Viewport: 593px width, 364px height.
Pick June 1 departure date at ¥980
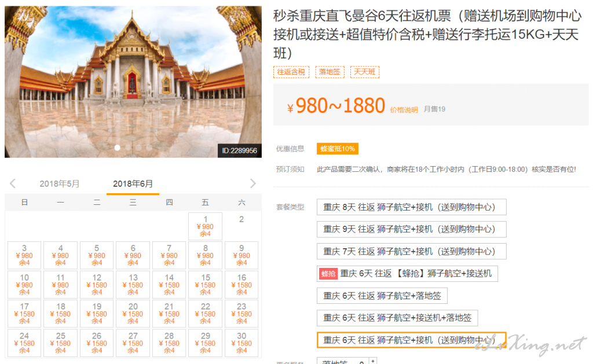(x=206, y=226)
